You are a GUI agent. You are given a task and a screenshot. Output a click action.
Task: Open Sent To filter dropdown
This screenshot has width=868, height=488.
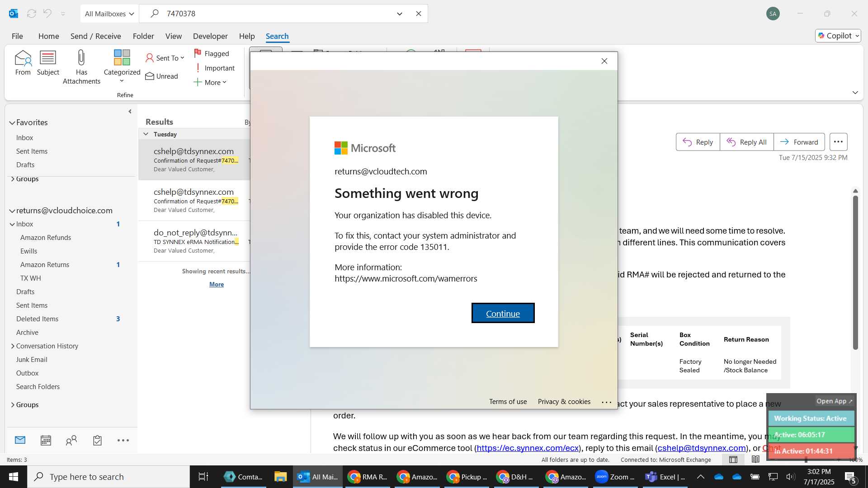coord(165,58)
